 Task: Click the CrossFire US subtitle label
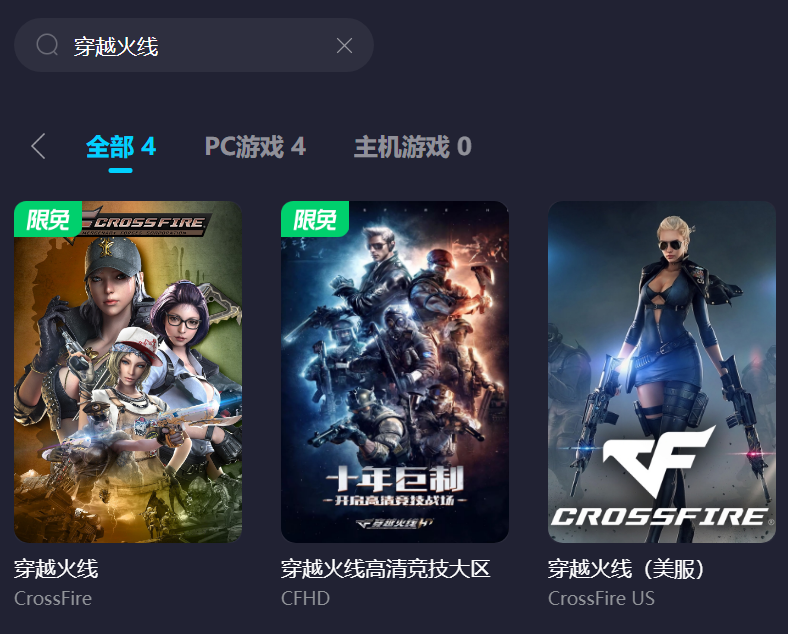click(x=601, y=598)
